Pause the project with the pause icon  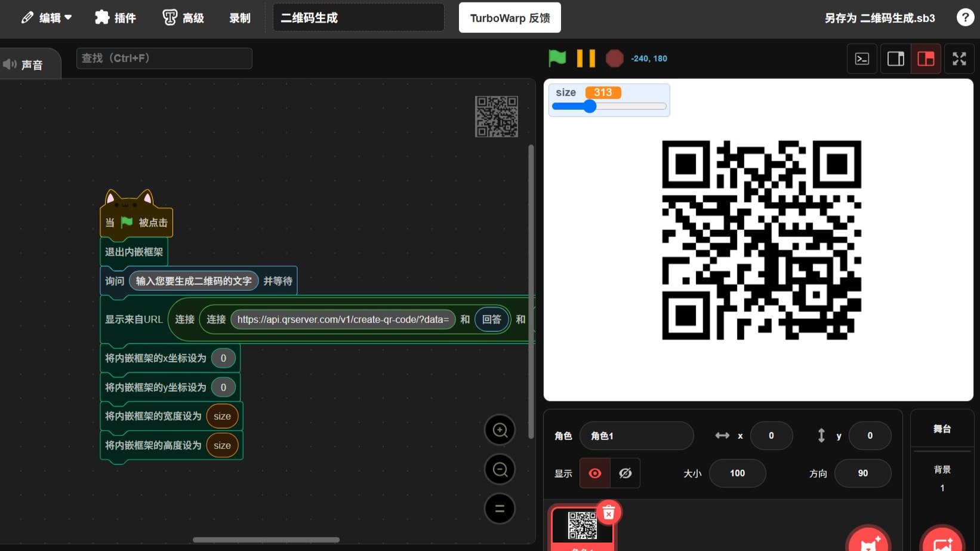click(x=585, y=58)
